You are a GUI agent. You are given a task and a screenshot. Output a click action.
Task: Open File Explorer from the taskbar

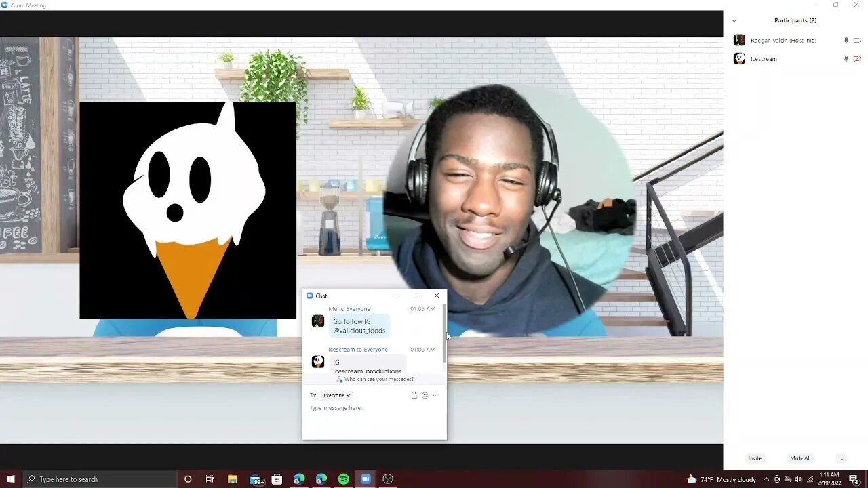pyautogui.click(x=232, y=479)
